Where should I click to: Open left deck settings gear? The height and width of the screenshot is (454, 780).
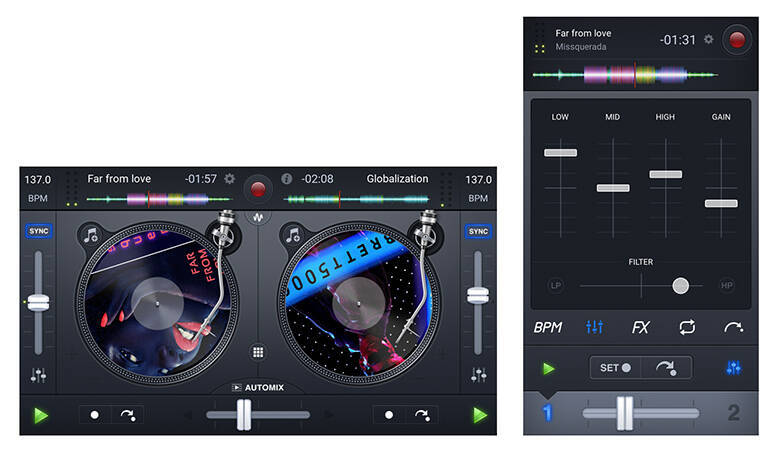pyautogui.click(x=229, y=179)
